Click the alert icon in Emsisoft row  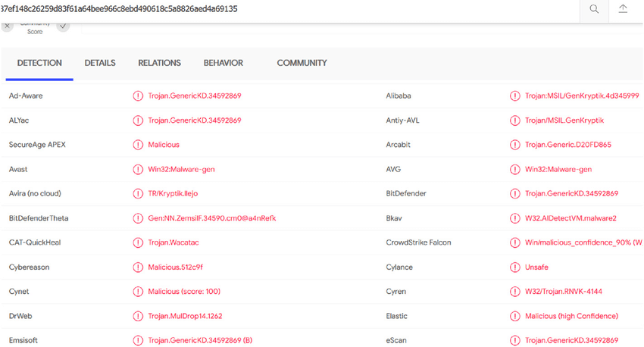(x=138, y=340)
